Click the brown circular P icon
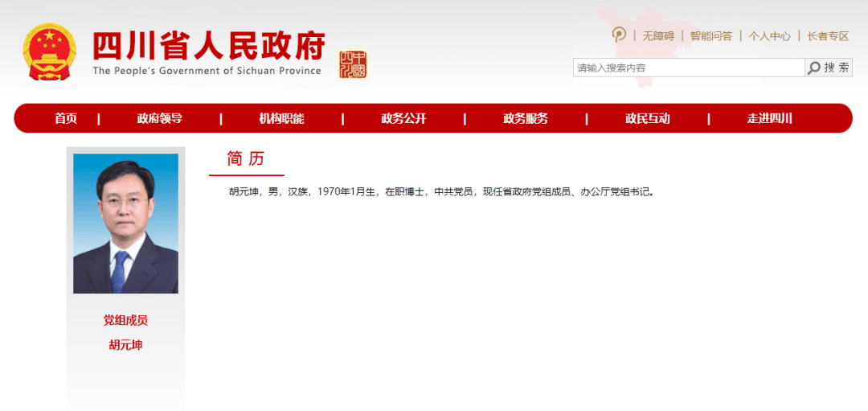Image resolution: width=868 pixels, height=411 pixels. pos(619,35)
